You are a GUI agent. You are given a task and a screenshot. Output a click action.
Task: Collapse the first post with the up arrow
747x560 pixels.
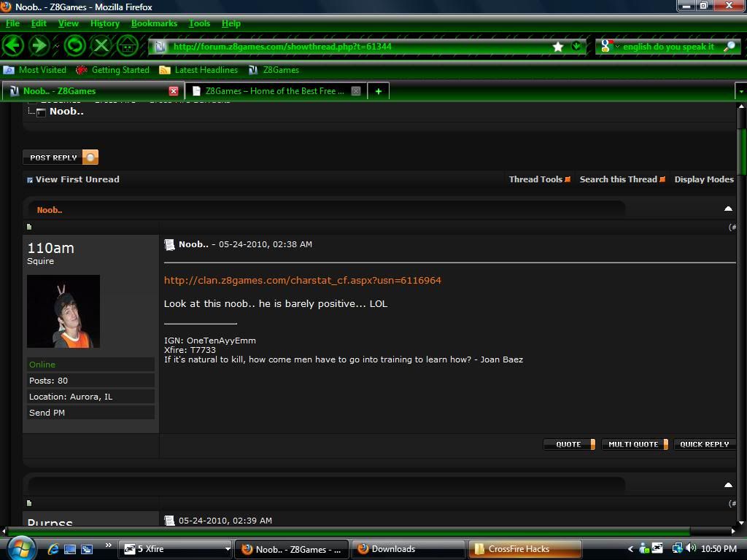point(727,209)
